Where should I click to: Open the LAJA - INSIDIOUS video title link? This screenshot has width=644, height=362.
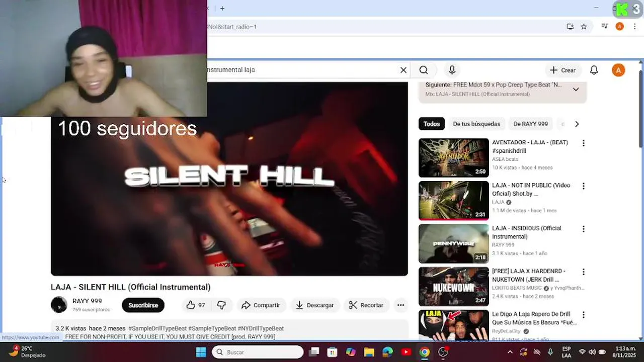coord(526,232)
